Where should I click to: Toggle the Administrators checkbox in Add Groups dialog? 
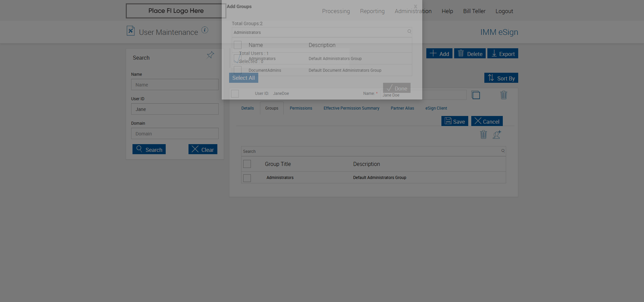[x=237, y=58]
